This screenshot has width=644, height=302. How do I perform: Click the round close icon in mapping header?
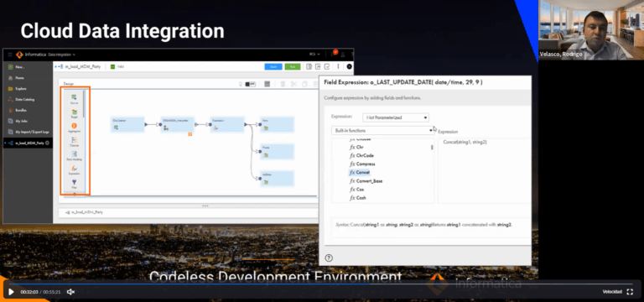349,66
